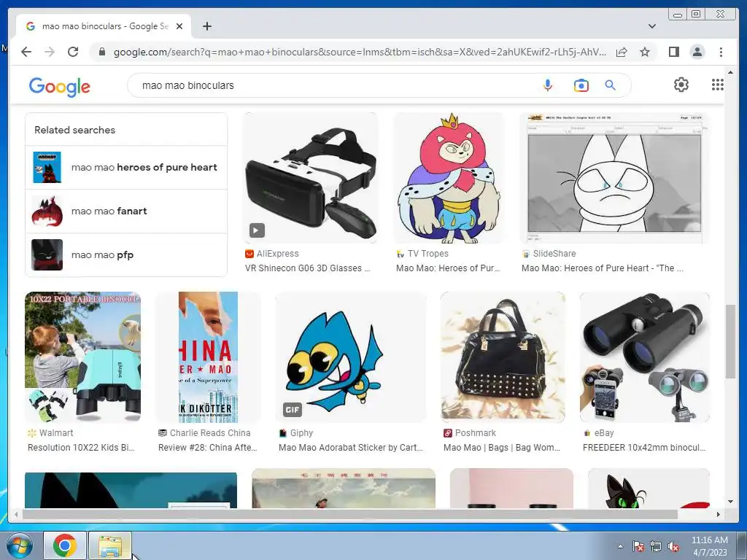
Task: Open the Giphy Adorabat sticker image
Action: (x=351, y=357)
